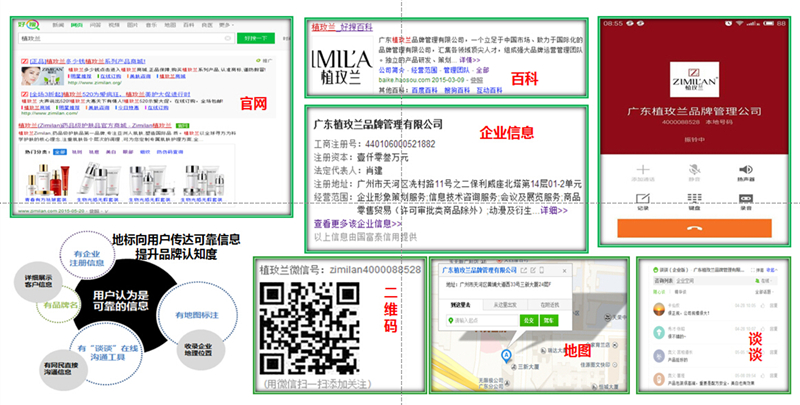This screenshot has width=800, height=405.
Task: Tap the Zimilan logo on call screen
Action: 694,80
